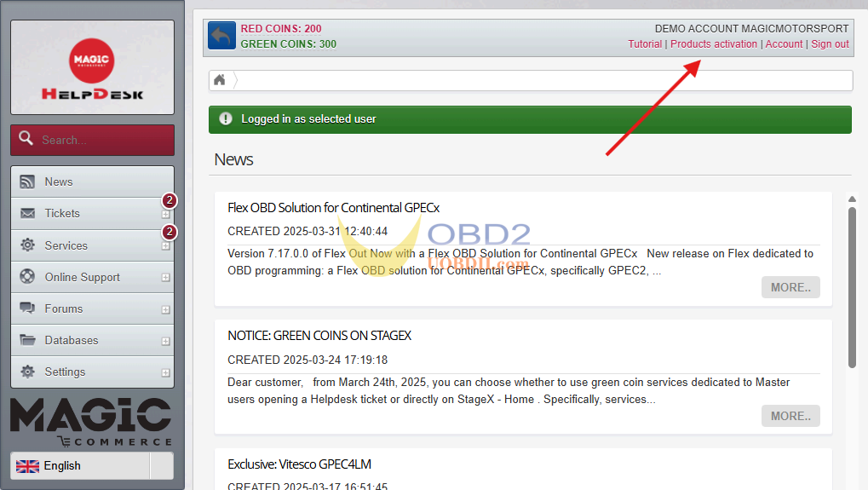Click the Settings gear icon

pyautogui.click(x=27, y=372)
